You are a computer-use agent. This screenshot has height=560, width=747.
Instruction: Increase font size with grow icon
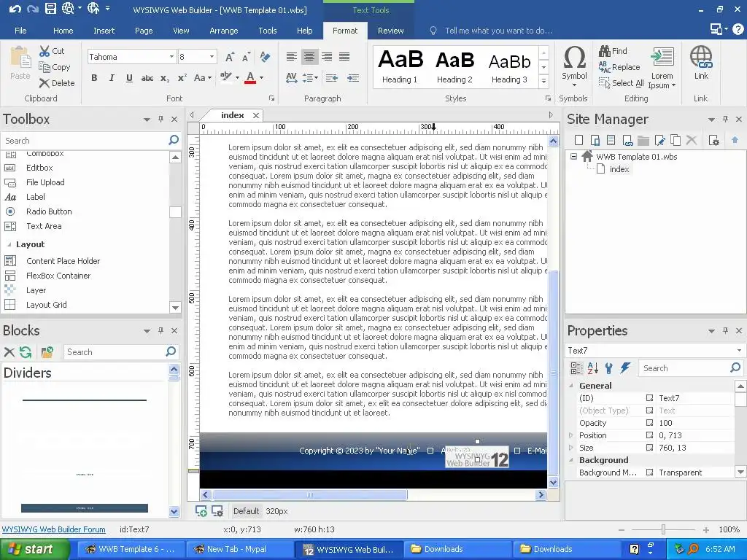(x=230, y=57)
